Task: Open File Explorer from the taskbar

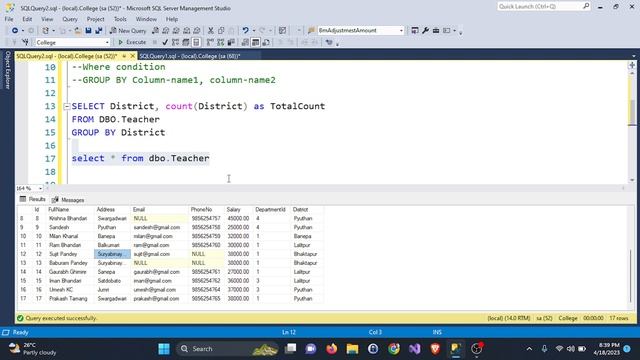Action: pos(352,349)
